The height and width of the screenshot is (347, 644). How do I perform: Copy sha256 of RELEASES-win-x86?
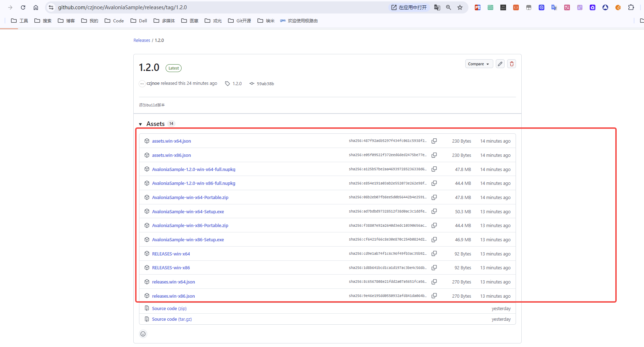click(434, 268)
